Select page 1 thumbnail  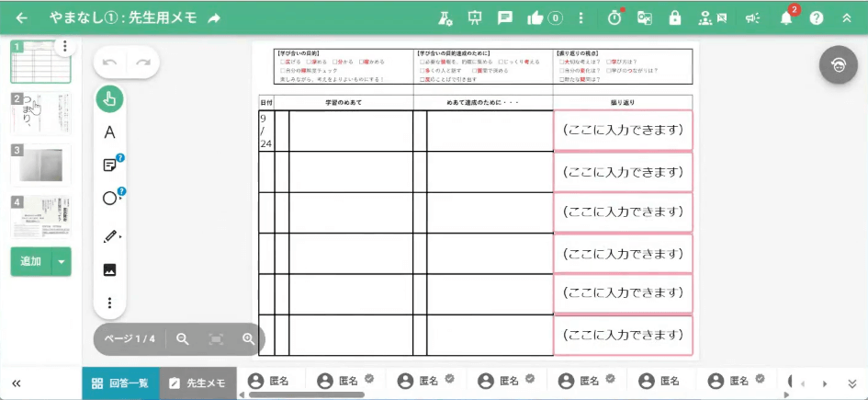[41, 62]
